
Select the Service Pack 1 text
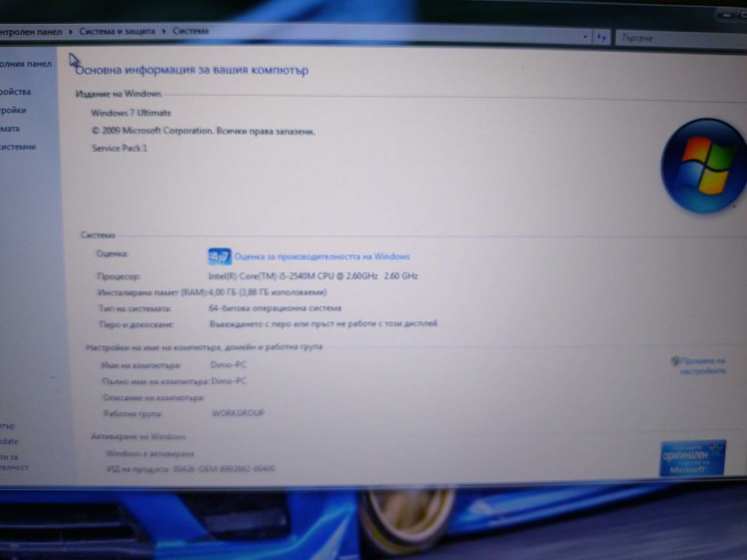[x=119, y=148]
